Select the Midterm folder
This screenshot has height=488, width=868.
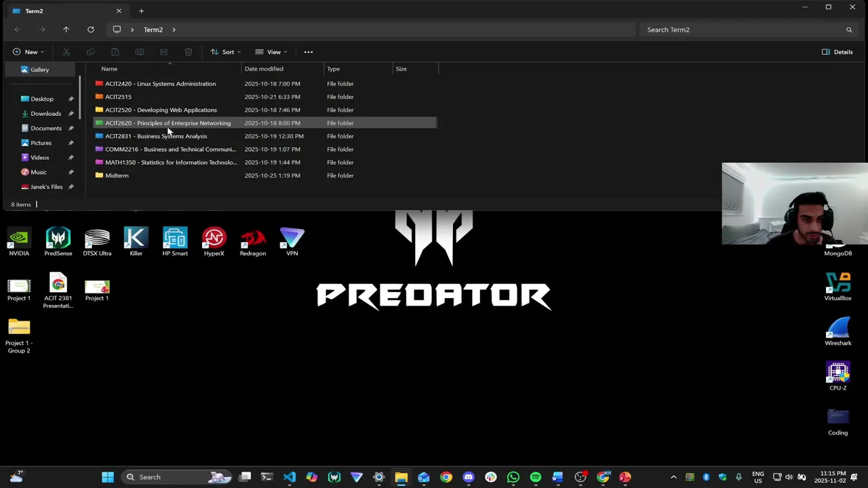pos(264,176)
